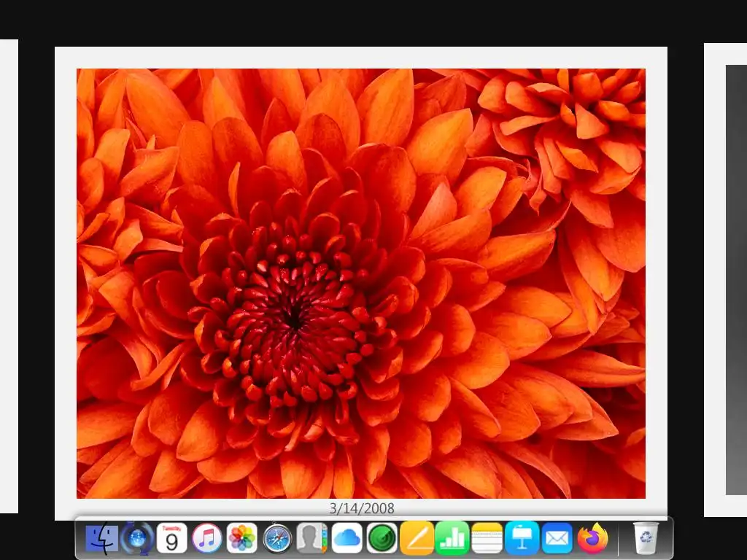Launch Numbers green chart icon
Image resolution: width=747 pixels, height=560 pixels.
pos(452,538)
